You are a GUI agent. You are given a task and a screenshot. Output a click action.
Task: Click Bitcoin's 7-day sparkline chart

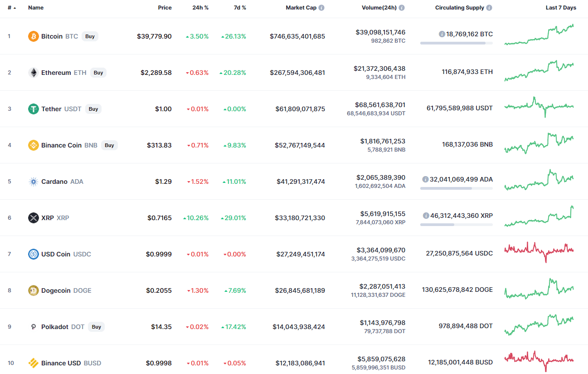coord(539,36)
